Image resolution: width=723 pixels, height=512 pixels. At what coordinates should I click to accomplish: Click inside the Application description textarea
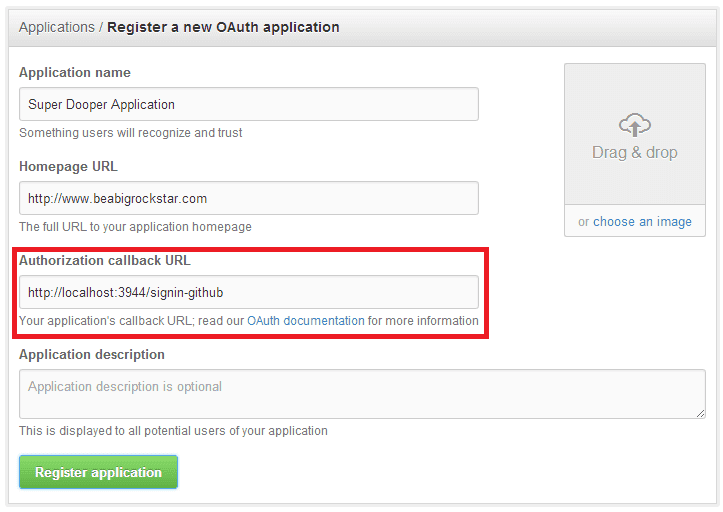pos(360,393)
